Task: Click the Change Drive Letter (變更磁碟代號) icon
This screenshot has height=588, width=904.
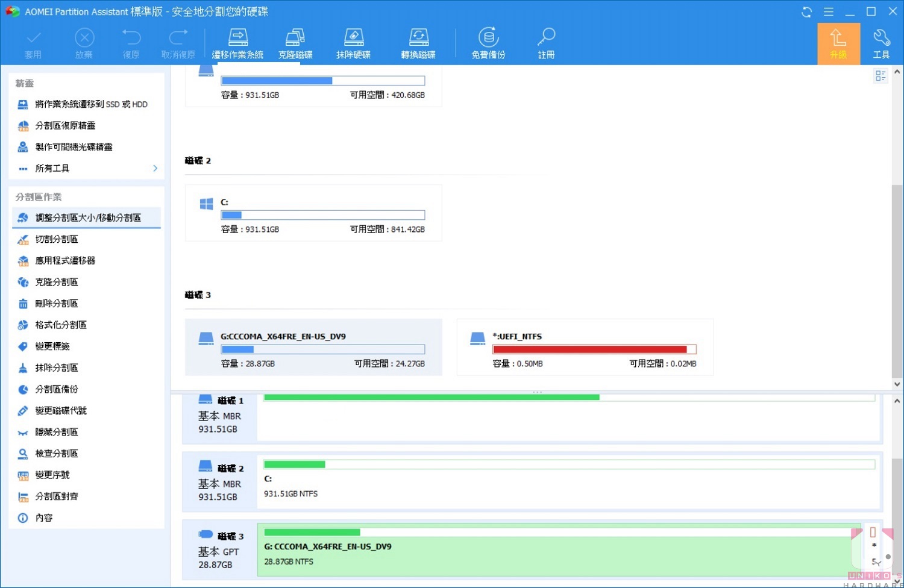Action: coord(23,411)
